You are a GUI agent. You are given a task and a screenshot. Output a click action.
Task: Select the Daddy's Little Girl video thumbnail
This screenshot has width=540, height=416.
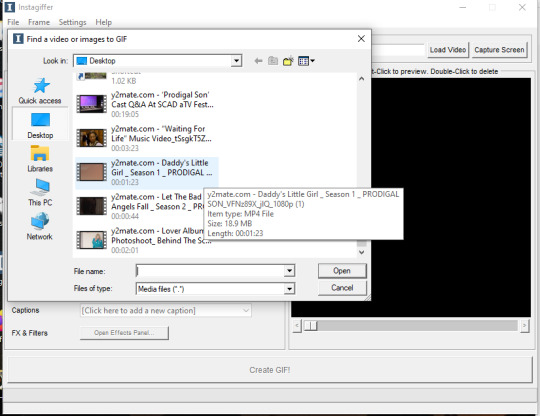[92, 172]
